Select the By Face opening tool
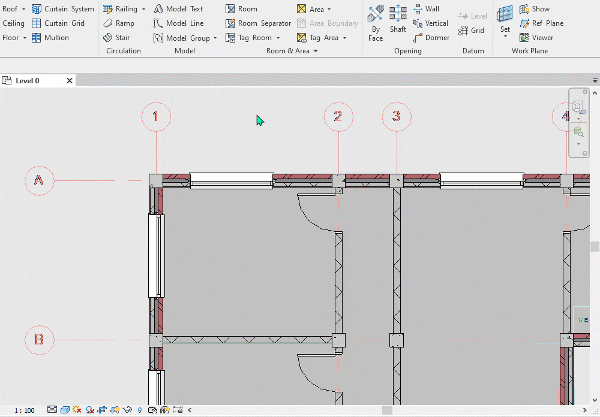600x417 pixels. [375, 23]
